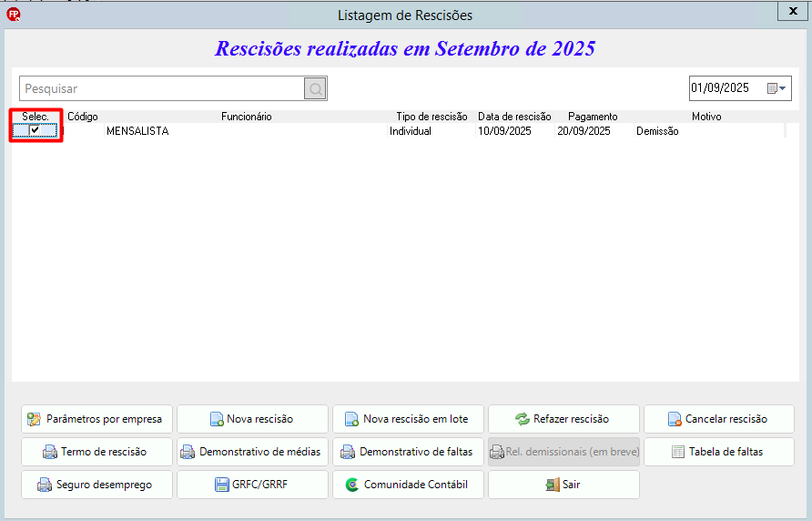Click the magnifier search icon
The width and height of the screenshot is (812, 521).
coord(315,88)
